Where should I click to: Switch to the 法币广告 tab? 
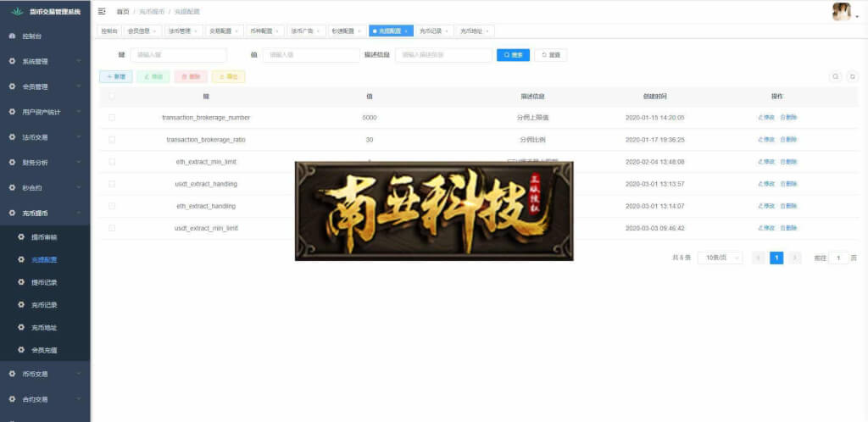[x=305, y=31]
